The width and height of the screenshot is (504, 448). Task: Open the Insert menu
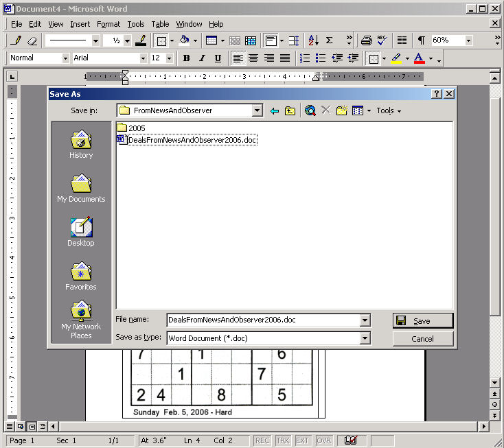pyautogui.click(x=80, y=24)
